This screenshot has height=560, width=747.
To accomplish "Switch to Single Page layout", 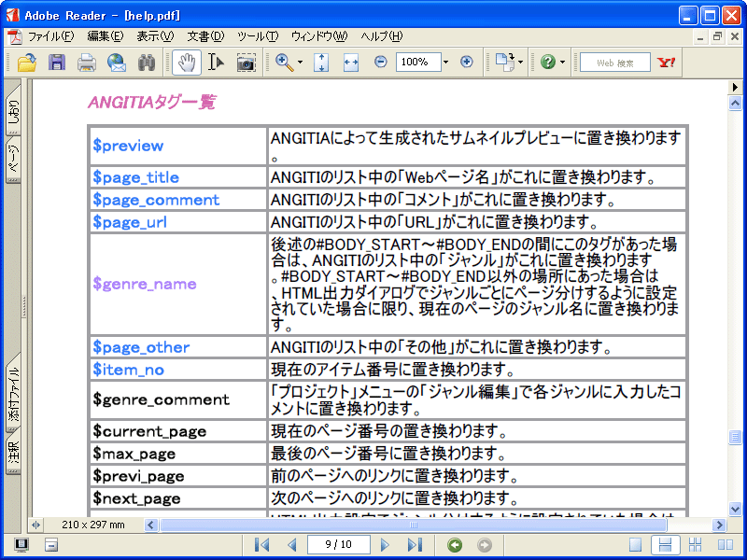I will pos(635,544).
